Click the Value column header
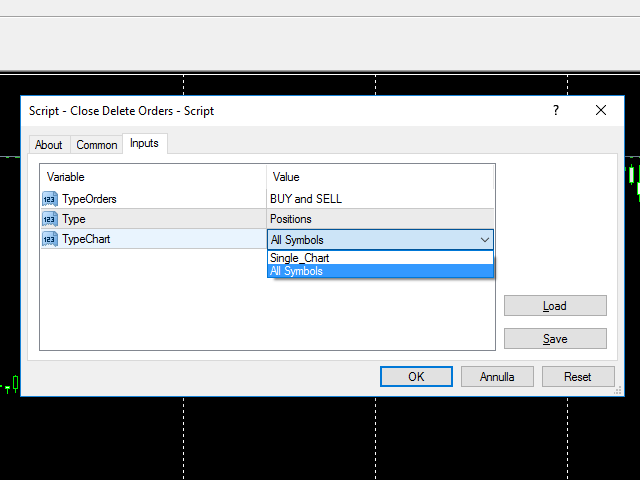This screenshot has width=640, height=480. (380, 177)
